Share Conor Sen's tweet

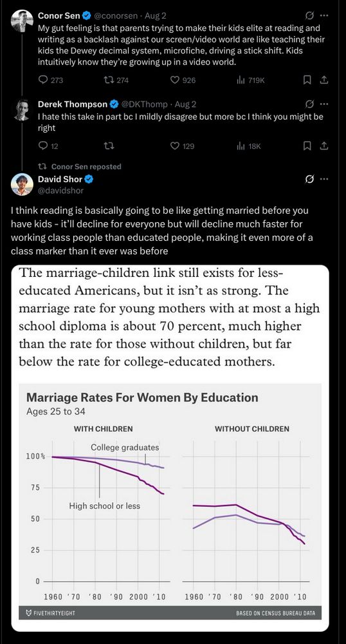coord(324,80)
